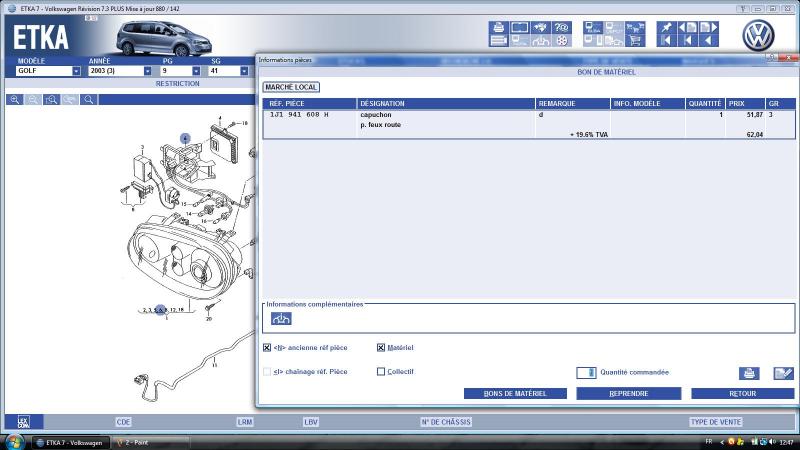The height and width of the screenshot is (450, 800).
Task: Open the ELSA monitor icon
Action: (593, 28)
